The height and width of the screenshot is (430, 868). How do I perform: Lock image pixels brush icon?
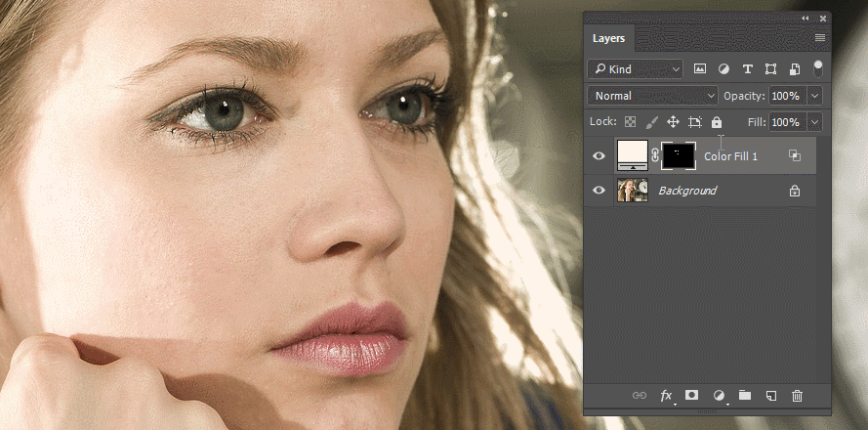pos(652,122)
